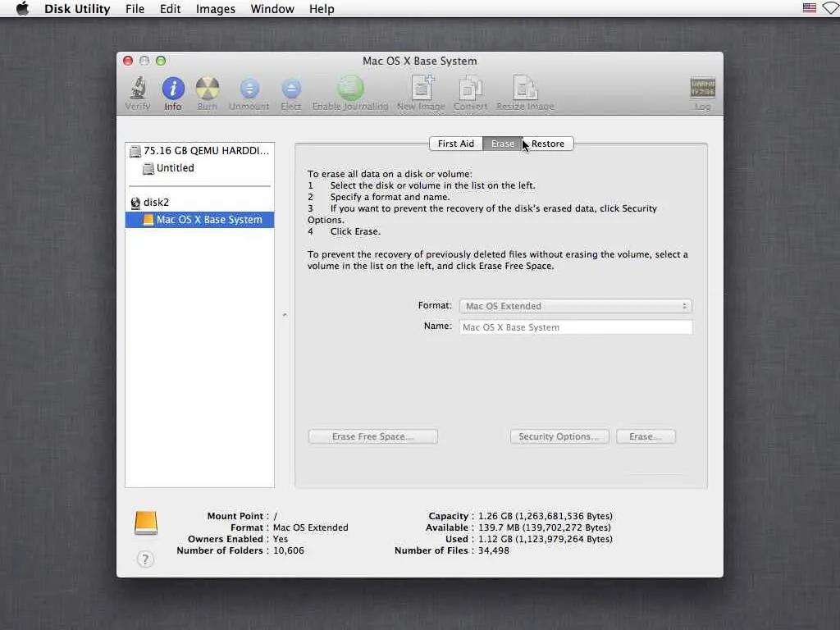Click the Erase... button
The height and width of the screenshot is (630, 840).
click(646, 436)
